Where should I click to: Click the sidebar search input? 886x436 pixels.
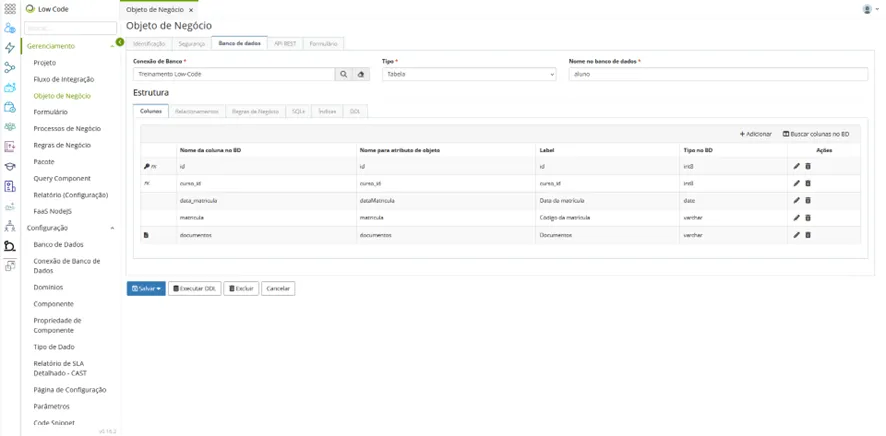point(71,28)
